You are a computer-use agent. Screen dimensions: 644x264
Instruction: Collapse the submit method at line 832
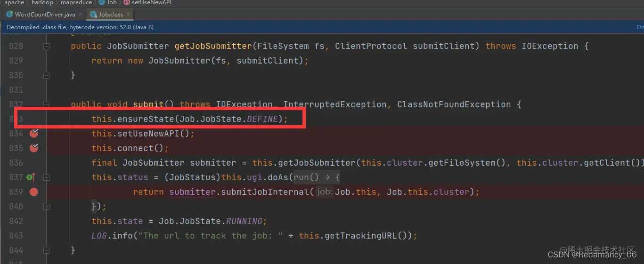point(46,104)
